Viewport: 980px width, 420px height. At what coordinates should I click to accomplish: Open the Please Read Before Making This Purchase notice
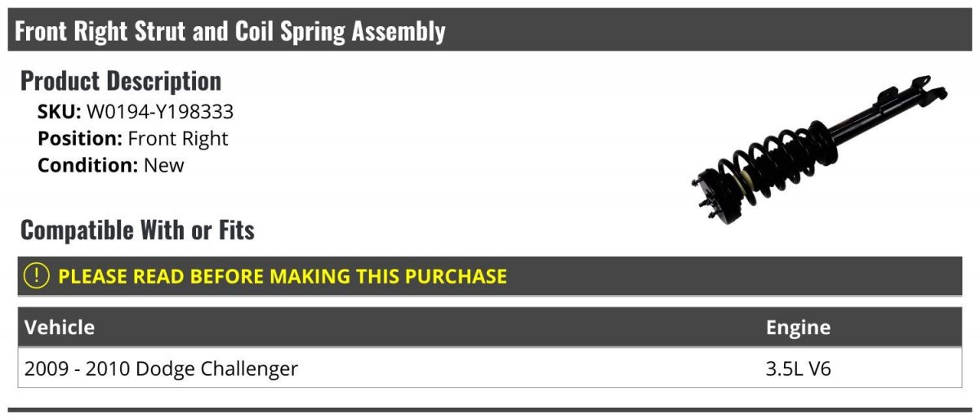click(283, 276)
